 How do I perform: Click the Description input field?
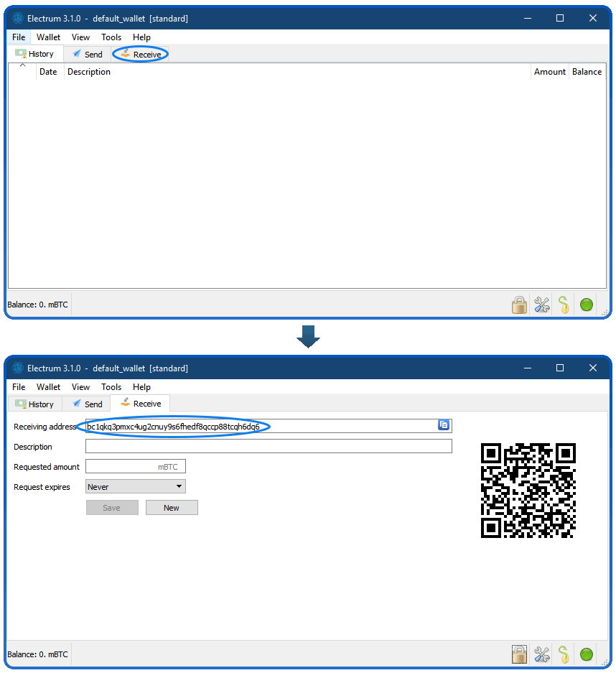[x=269, y=446]
